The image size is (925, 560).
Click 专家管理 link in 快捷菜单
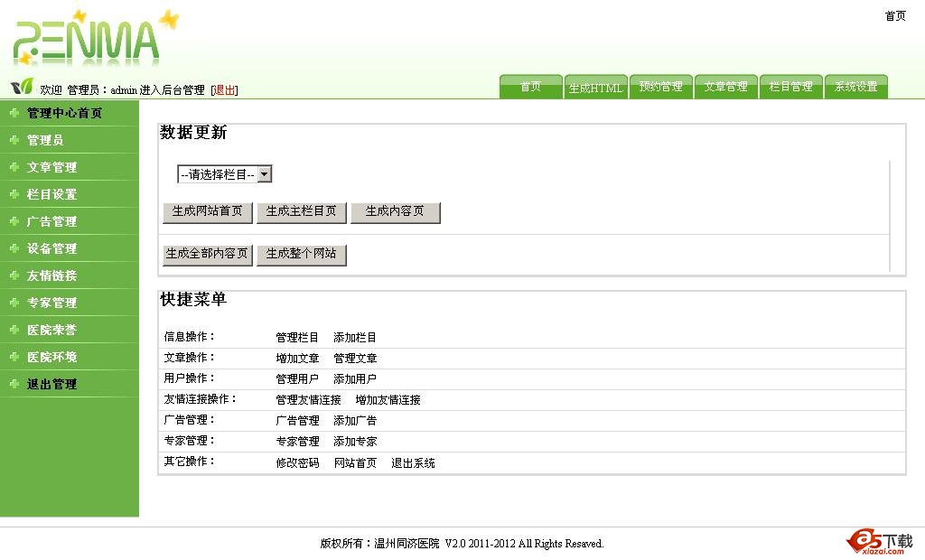point(297,442)
